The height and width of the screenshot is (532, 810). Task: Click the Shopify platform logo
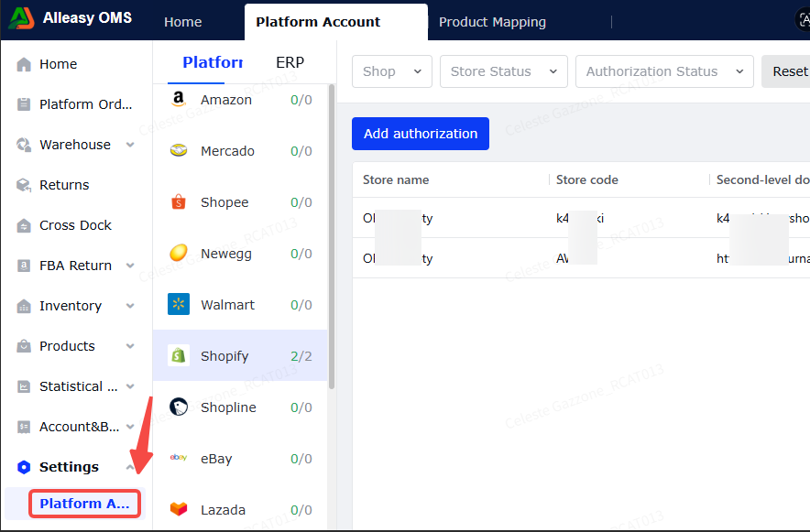point(179,355)
